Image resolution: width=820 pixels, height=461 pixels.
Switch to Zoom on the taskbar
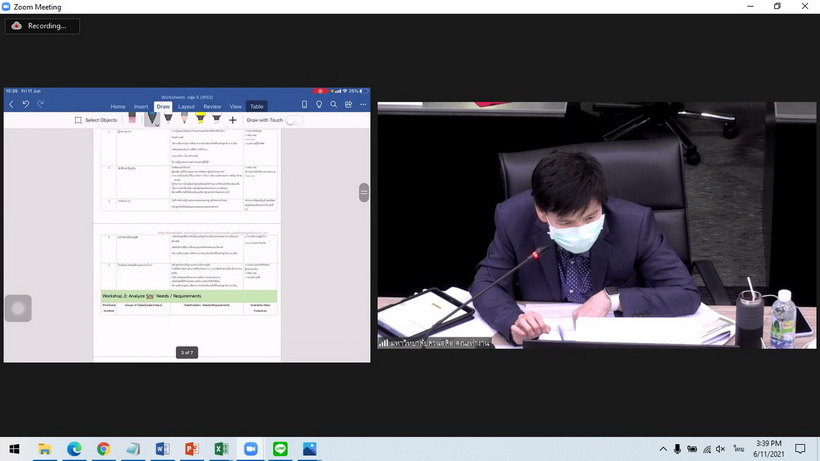coord(250,449)
